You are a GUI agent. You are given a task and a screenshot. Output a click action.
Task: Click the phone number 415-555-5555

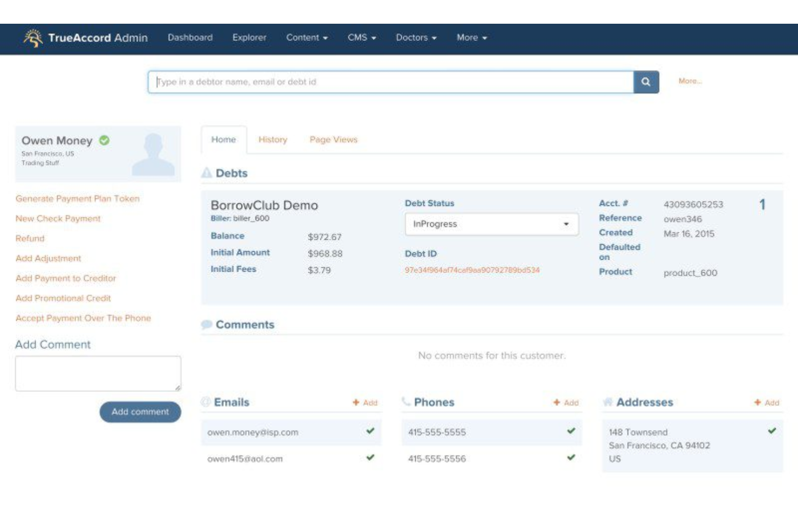pos(437,432)
